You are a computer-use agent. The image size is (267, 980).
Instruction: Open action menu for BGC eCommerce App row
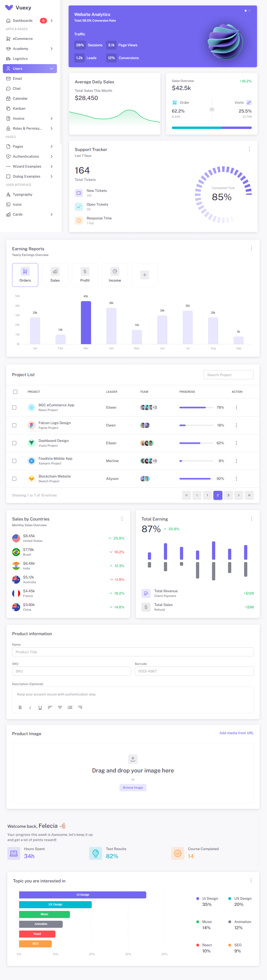tap(236, 407)
